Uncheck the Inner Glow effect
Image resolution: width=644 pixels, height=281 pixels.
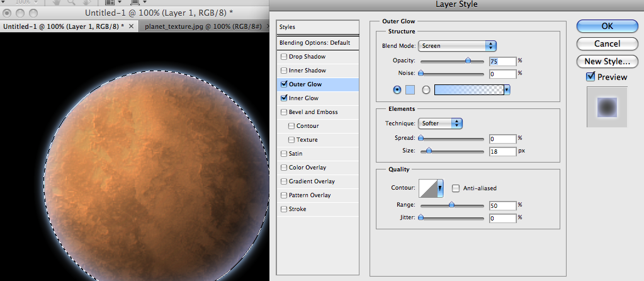(x=284, y=98)
